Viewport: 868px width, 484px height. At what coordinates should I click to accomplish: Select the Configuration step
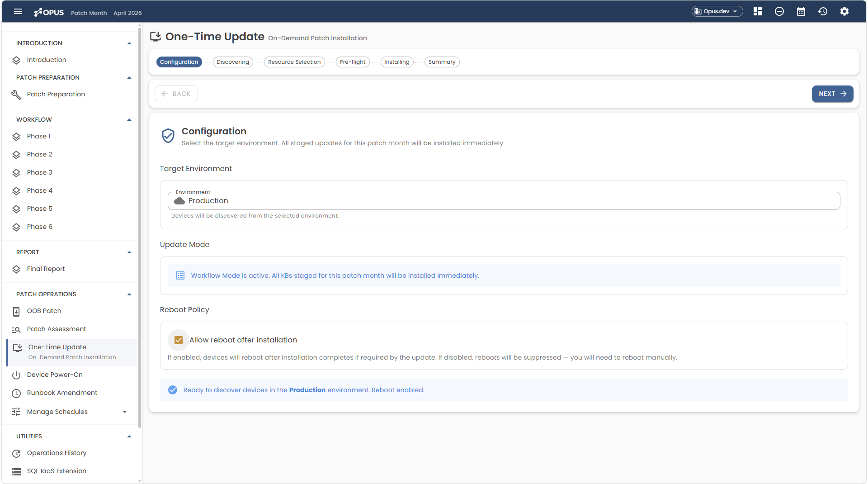179,62
